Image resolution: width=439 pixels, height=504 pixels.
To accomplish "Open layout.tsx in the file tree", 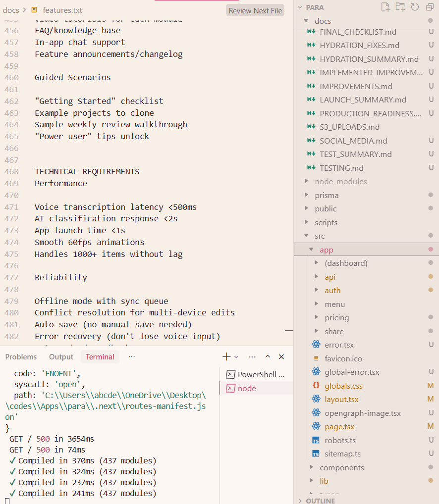I will click(341, 400).
